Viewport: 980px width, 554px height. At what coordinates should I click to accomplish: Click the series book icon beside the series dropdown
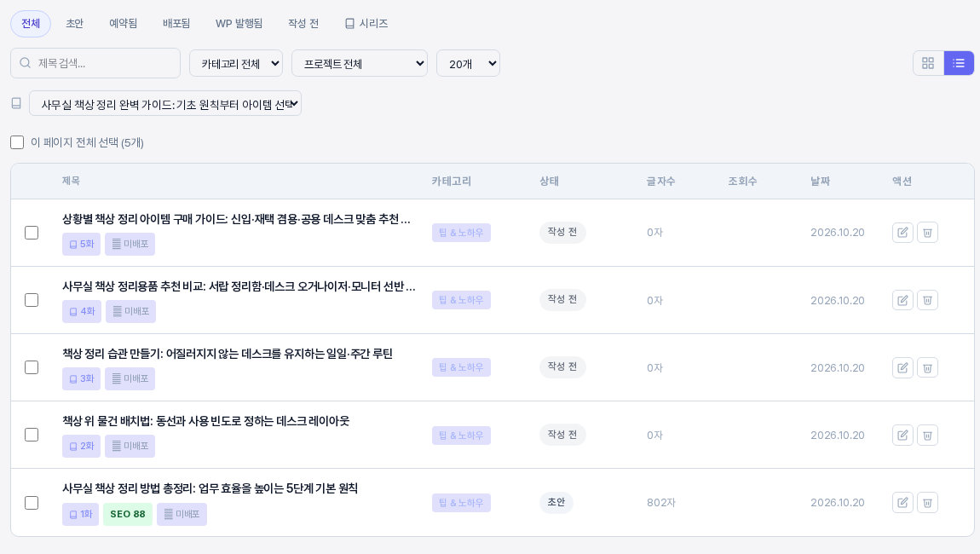(16, 103)
